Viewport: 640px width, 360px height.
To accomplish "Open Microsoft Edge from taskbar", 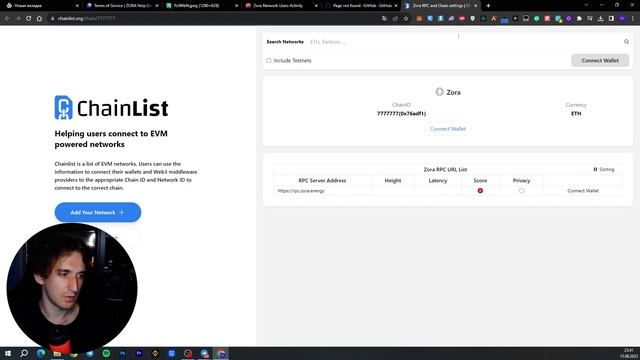I will coord(41,353).
